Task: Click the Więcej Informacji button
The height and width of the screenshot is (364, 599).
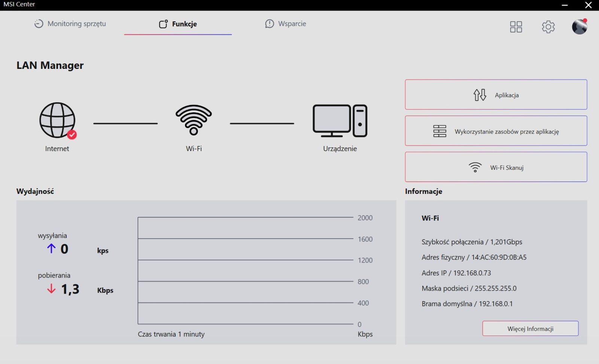Action: [530, 328]
